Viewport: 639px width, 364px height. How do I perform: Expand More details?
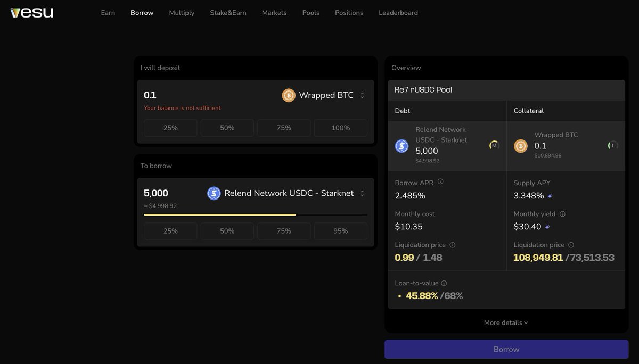506,322
